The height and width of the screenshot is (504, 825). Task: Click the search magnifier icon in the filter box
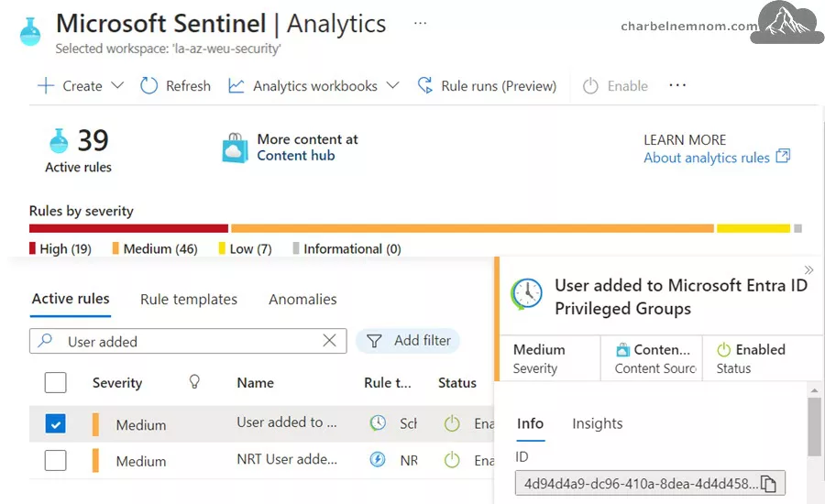click(45, 340)
